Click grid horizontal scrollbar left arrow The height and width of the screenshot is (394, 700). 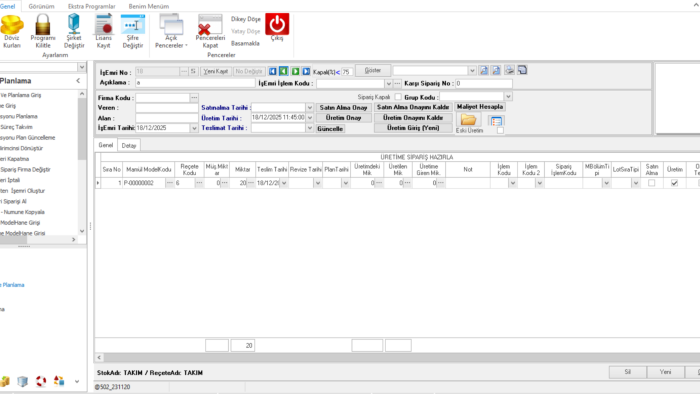tap(99, 357)
